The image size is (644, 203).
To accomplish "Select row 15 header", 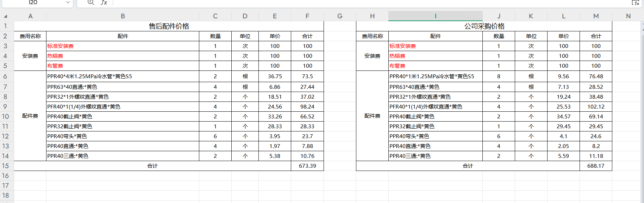I will pos(6,166).
